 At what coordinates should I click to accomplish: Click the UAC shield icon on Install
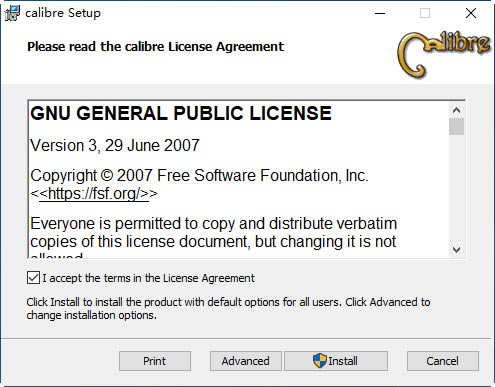tap(319, 361)
